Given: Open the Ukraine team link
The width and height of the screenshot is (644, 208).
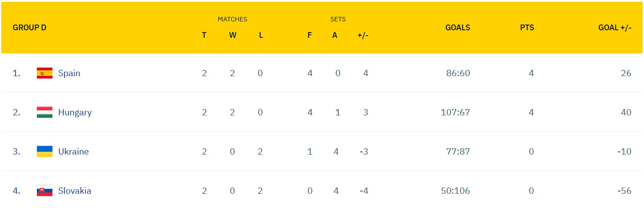Looking at the screenshot, I should (73, 151).
